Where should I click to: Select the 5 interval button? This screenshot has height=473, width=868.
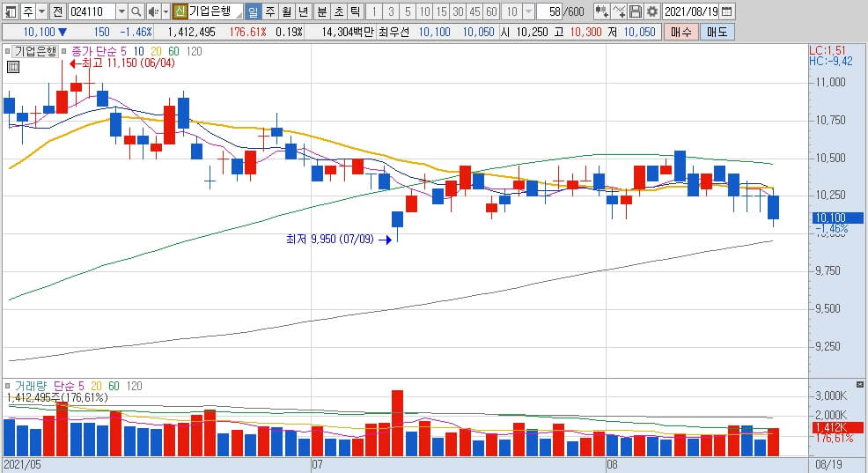click(408, 11)
